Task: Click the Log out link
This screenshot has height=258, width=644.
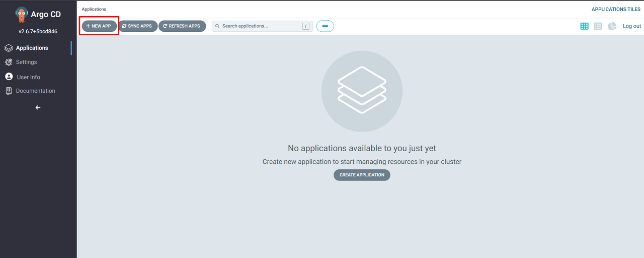Action: (x=632, y=26)
